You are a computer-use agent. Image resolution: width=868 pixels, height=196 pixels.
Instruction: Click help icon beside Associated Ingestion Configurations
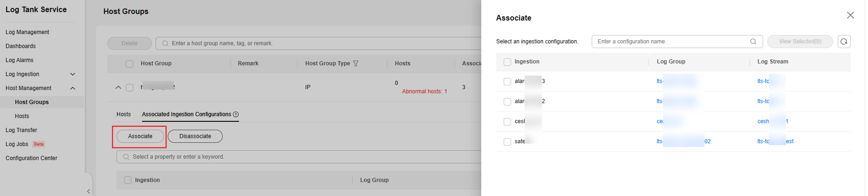click(x=236, y=114)
